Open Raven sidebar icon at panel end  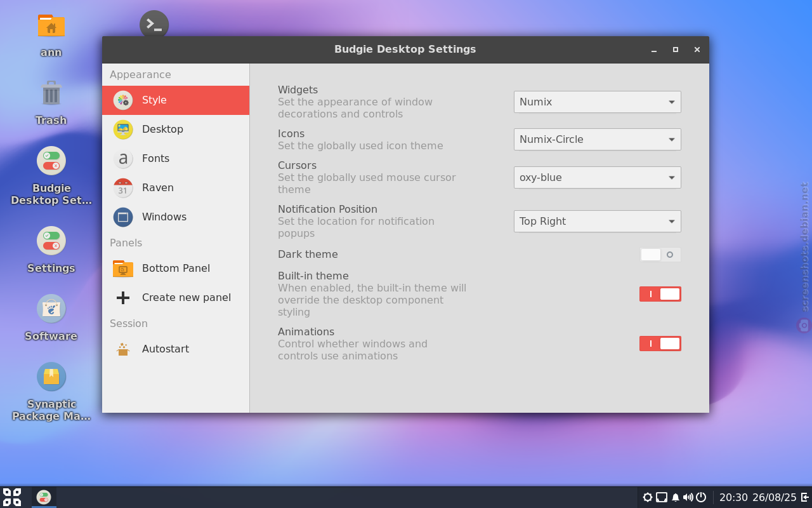coord(805,497)
